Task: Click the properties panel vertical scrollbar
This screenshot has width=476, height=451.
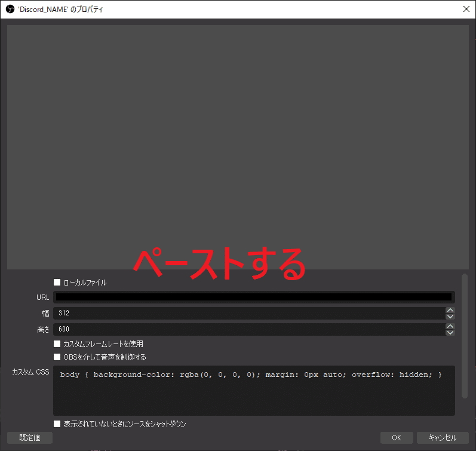Action: 465,336
